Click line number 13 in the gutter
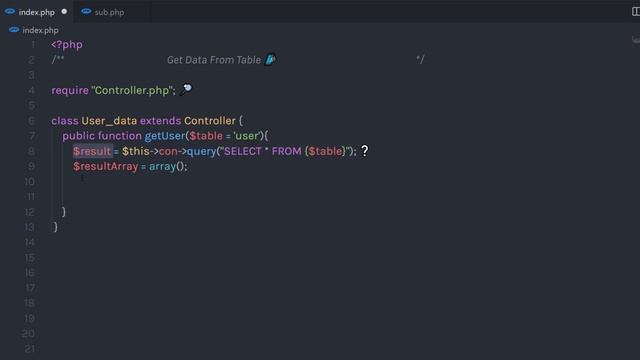The image size is (640, 360). (29, 227)
